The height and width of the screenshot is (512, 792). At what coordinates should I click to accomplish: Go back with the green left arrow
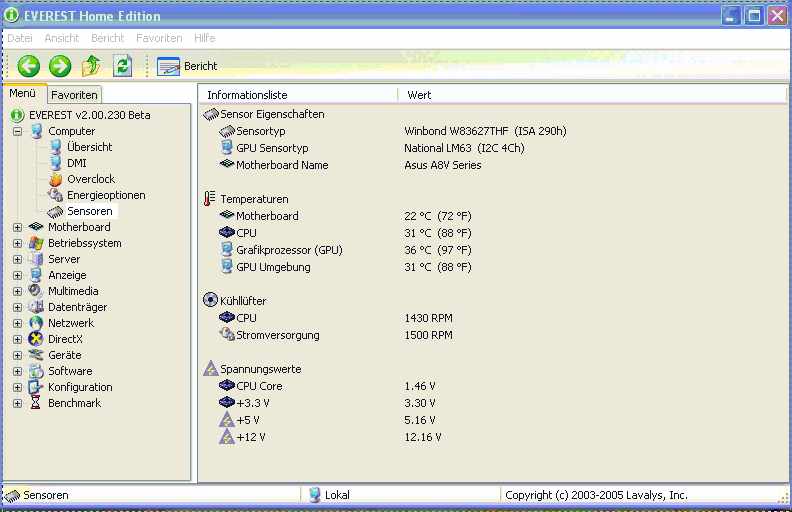(x=29, y=66)
